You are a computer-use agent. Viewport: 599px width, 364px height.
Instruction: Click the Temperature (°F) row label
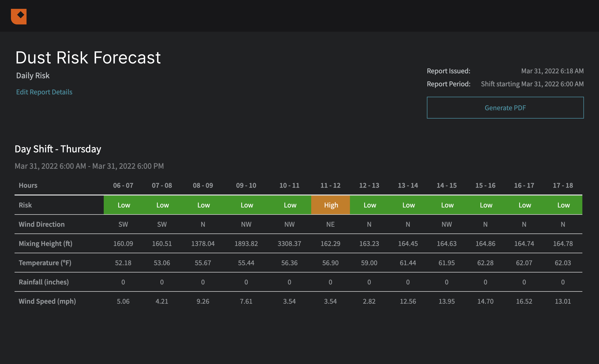[x=45, y=263]
